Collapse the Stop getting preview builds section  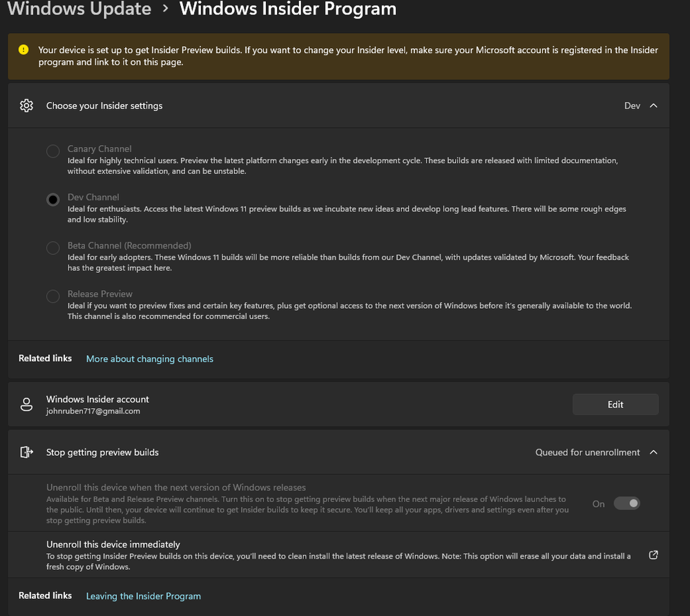[x=653, y=452]
